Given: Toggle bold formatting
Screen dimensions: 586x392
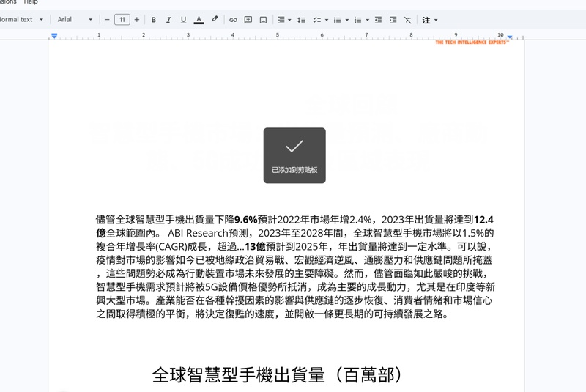Looking at the screenshot, I should 154,20.
